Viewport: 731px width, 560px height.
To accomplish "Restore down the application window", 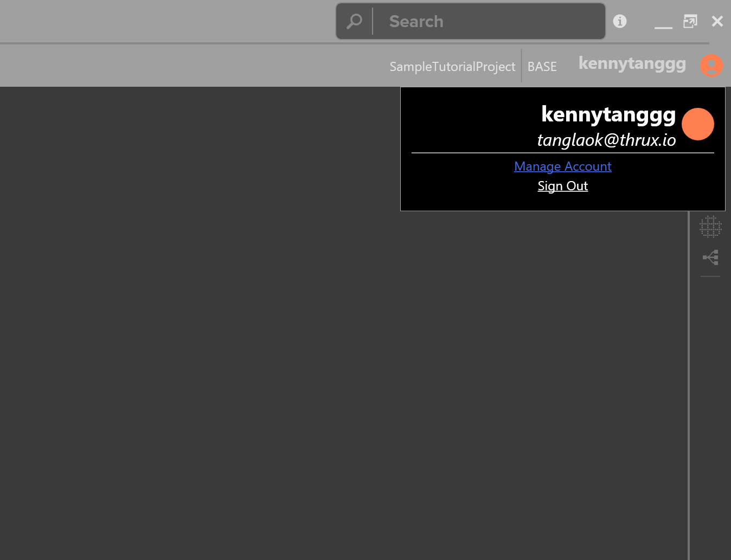I will (x=690, y=21).
